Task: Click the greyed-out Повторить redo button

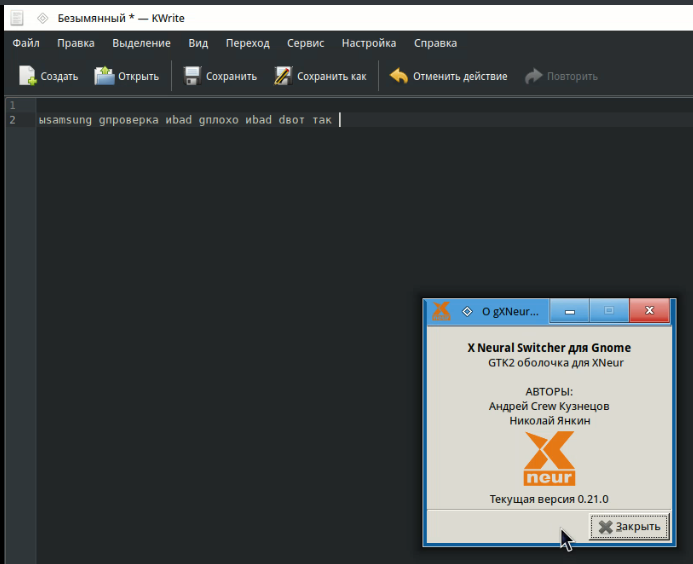Action: (561, 76)
